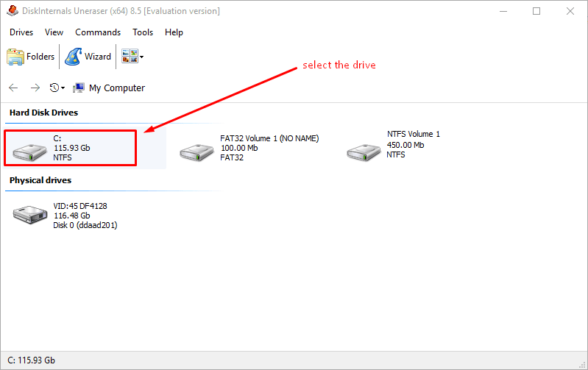Go back with the left arrow
Image resolution: width=588 pixels, height=370 pixels.
[x=13, y=88]
